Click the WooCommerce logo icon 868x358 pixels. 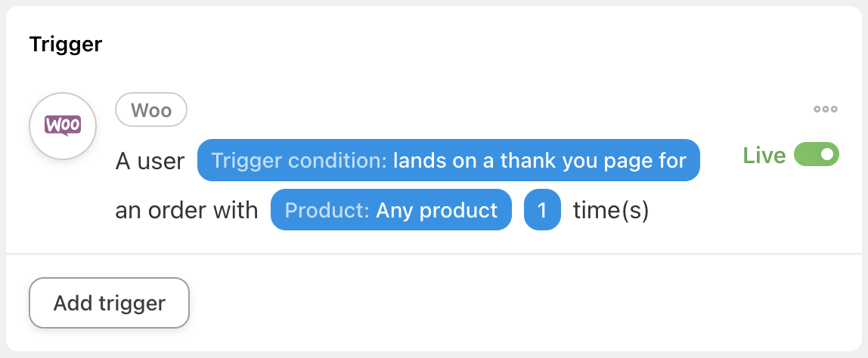click(x=63, y=125)
